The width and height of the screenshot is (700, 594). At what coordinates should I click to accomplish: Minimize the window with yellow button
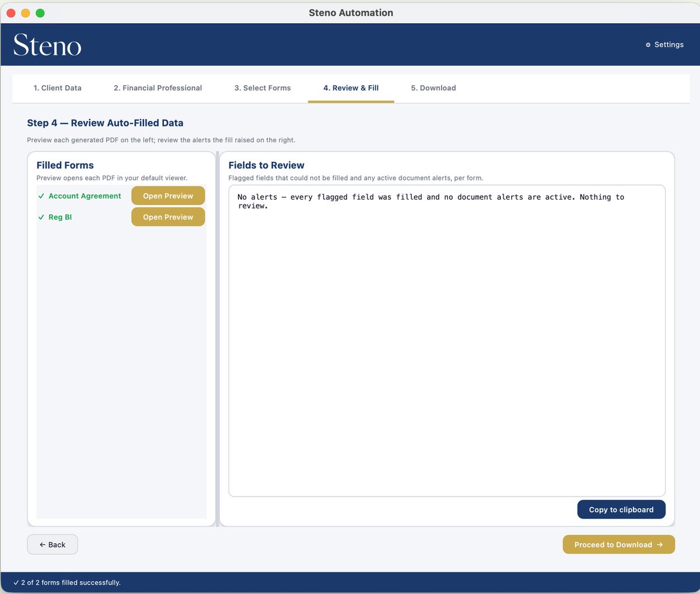pyautogui.click(x=25, y=13)
